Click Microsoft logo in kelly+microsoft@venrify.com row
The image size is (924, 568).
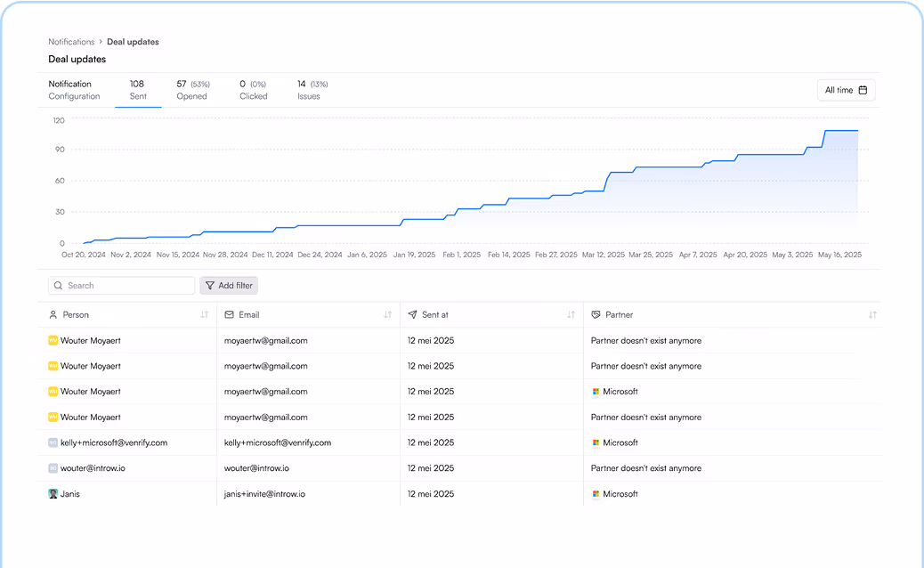(x=596, y=442)
